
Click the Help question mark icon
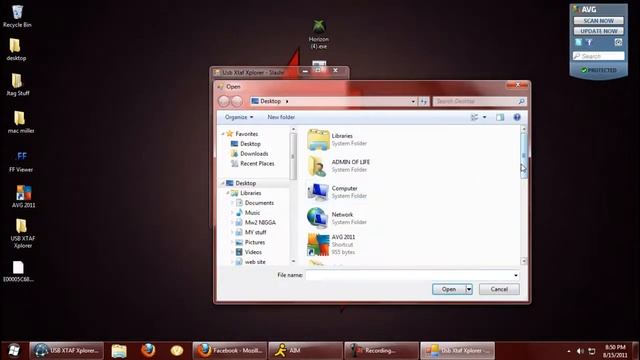pos(517,117)
